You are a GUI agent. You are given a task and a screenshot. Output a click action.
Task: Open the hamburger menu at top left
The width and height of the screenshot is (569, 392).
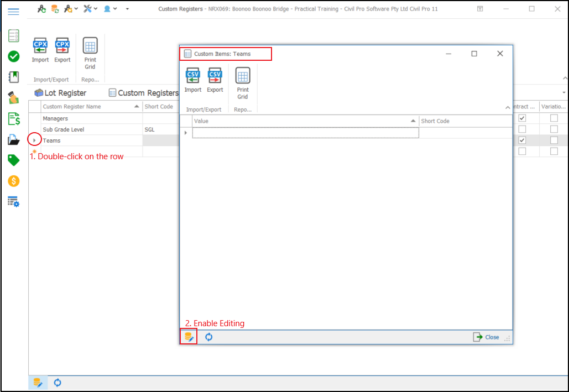coord(14,11)
